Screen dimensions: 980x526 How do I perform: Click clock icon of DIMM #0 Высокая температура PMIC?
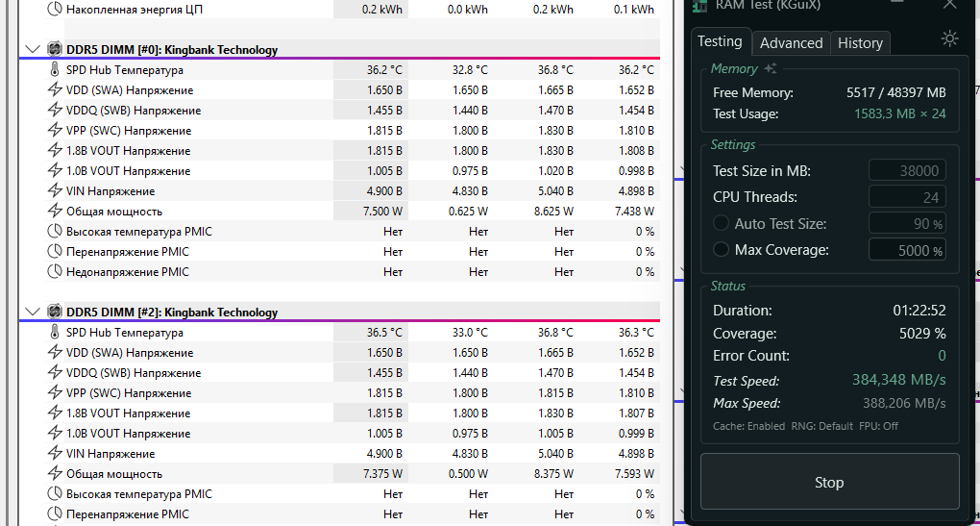click(55, 232)
